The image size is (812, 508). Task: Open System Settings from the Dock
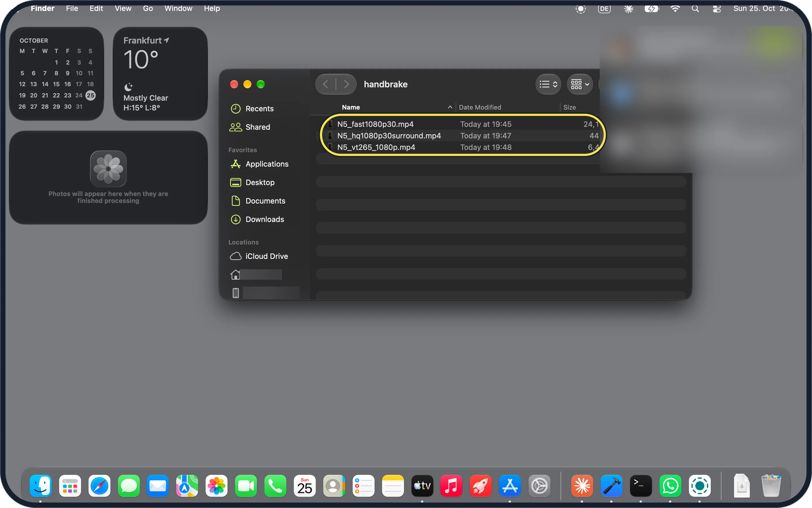click(x=539, y=486)
